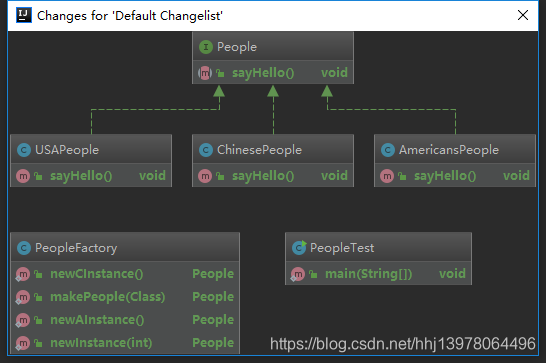The width and height of the screenshot is (546, 363).
Task: Select the ChinesePeople class header
Action: point(273,149)
